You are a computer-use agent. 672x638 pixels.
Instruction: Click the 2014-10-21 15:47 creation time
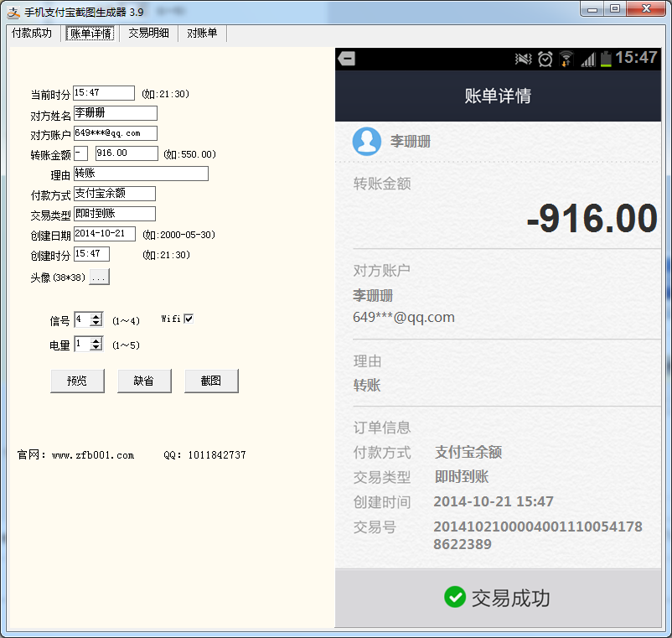point(494,501)
